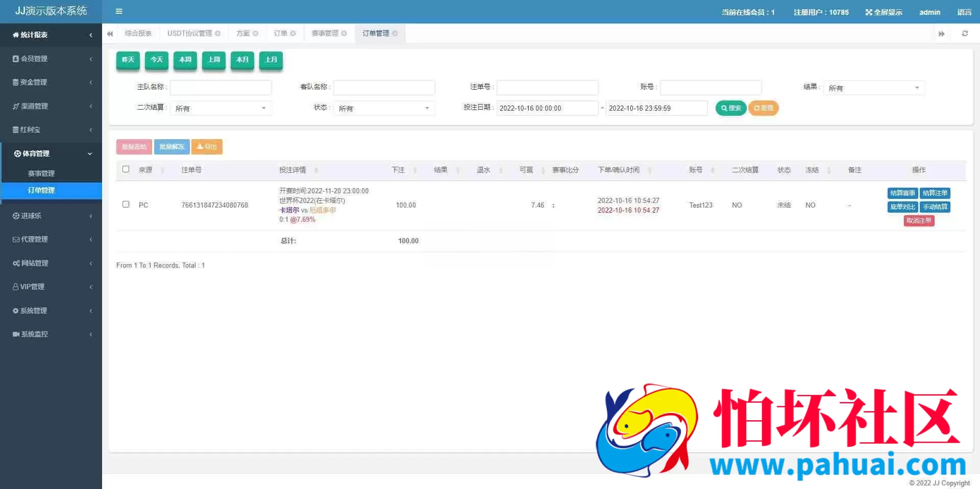Sort by the 账号 column sort arrows
The width and height of the screenshot is (980, 489).
coord(713,170)
